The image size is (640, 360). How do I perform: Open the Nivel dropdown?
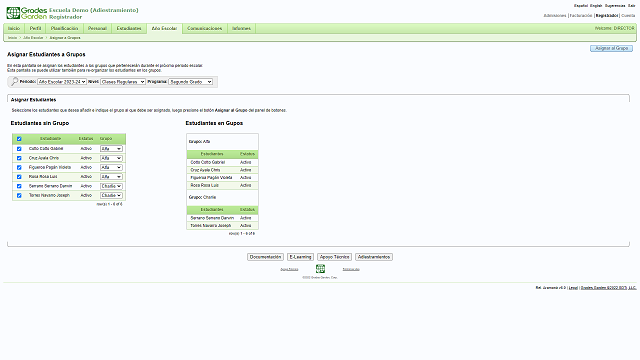(x=123, y=82)
